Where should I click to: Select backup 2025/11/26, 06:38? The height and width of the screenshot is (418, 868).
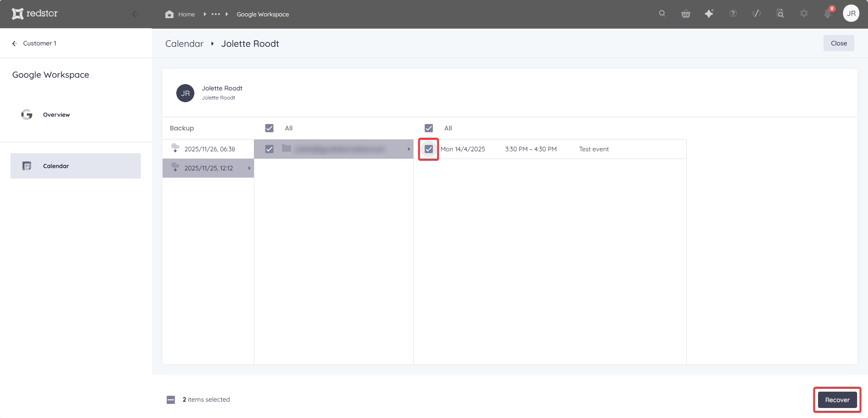tap(208, 149)
